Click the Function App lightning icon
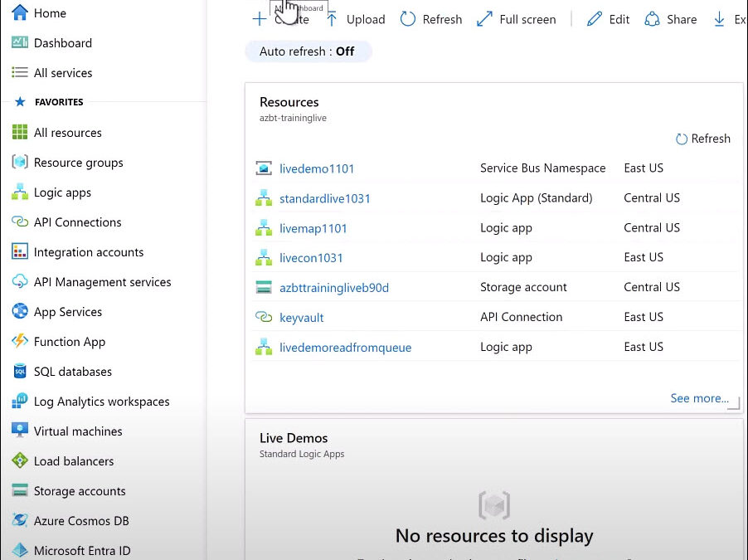Screen dimensions: 748x560 point(20,341)
